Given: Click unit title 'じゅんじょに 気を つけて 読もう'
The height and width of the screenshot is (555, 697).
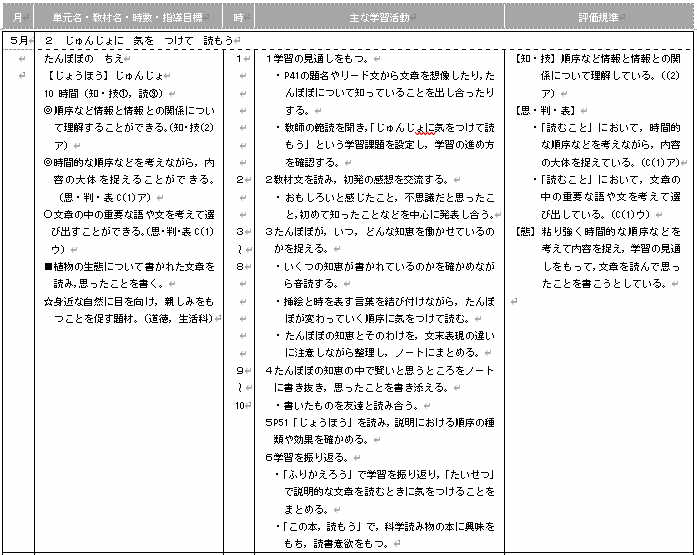Looking at the screenshot, I should pos(149,40).
